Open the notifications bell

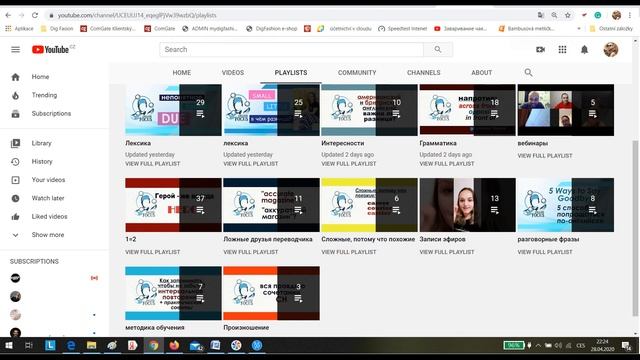tap(584, 49)
